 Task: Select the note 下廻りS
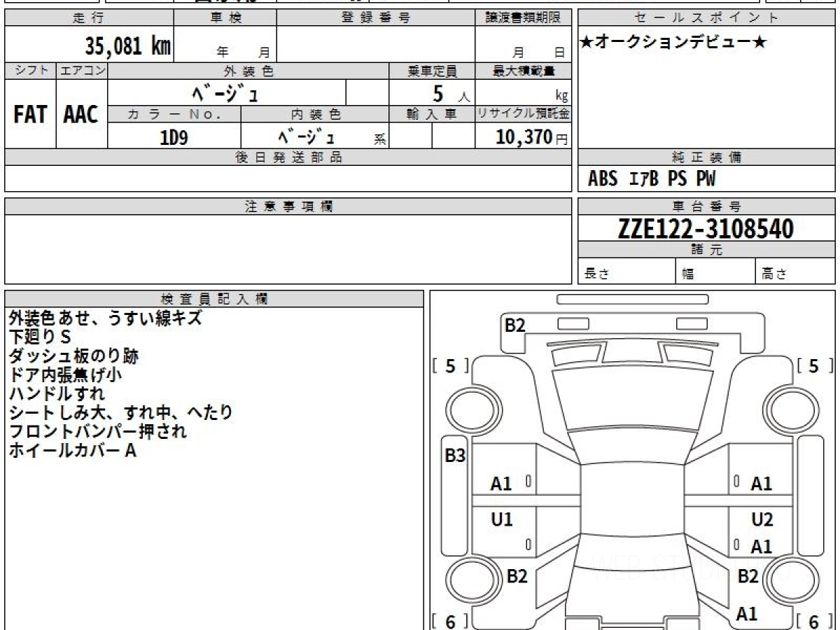[x=40, y=337]
